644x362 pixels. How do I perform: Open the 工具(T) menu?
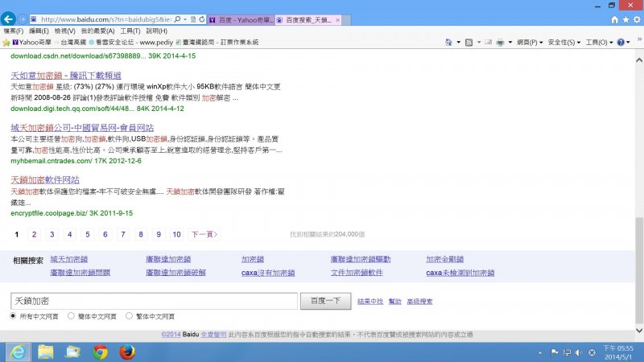tap(130, 31)
